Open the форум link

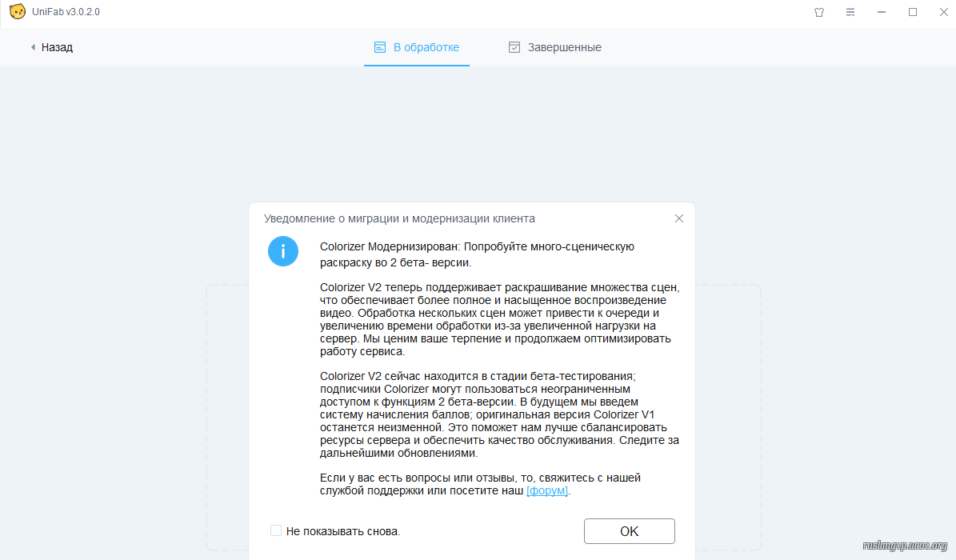(547, 490)
